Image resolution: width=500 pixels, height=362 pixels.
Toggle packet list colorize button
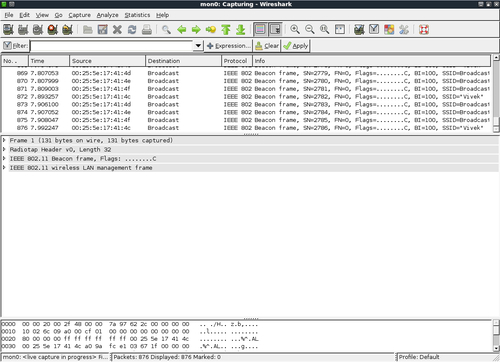click(260, 30)
